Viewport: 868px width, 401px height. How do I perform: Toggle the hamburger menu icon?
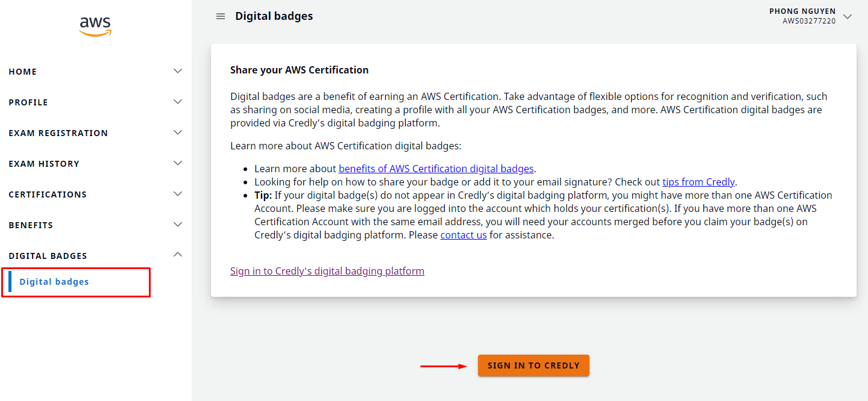[x=221, y=16]
